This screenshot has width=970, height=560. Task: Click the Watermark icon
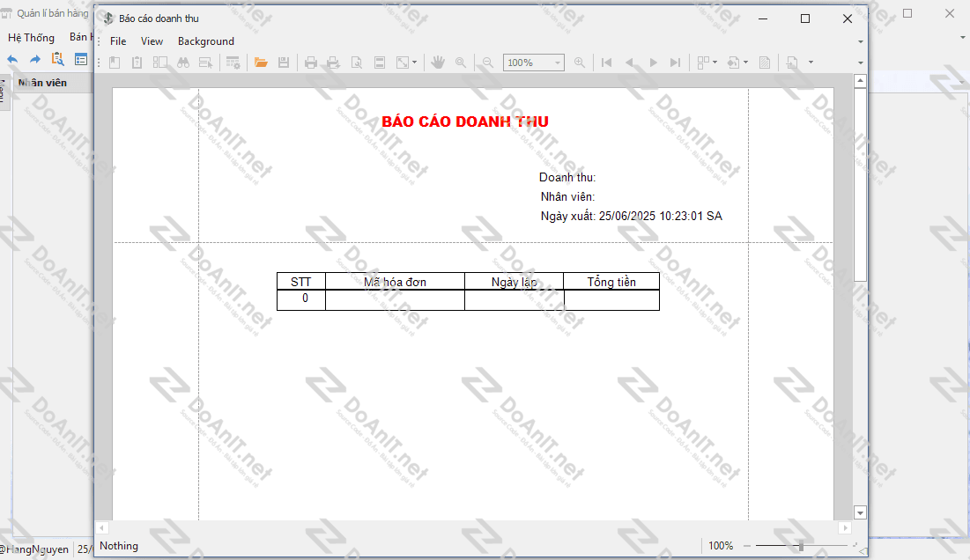tap(765, 63)
